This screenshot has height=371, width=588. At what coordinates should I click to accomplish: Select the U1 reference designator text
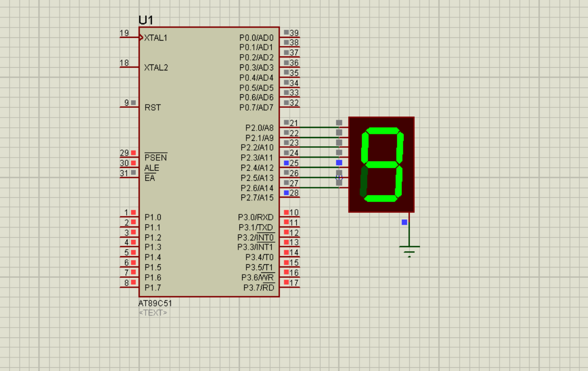[144, 21]
